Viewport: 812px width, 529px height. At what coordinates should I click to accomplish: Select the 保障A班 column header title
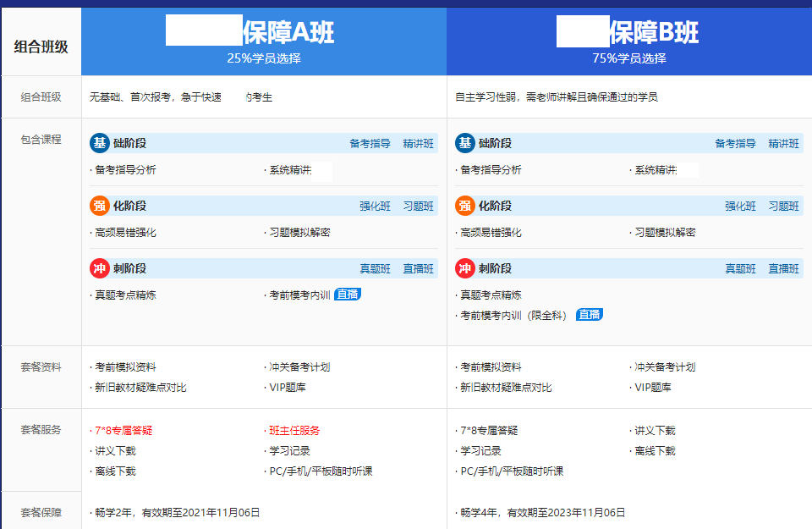point(288,32)
